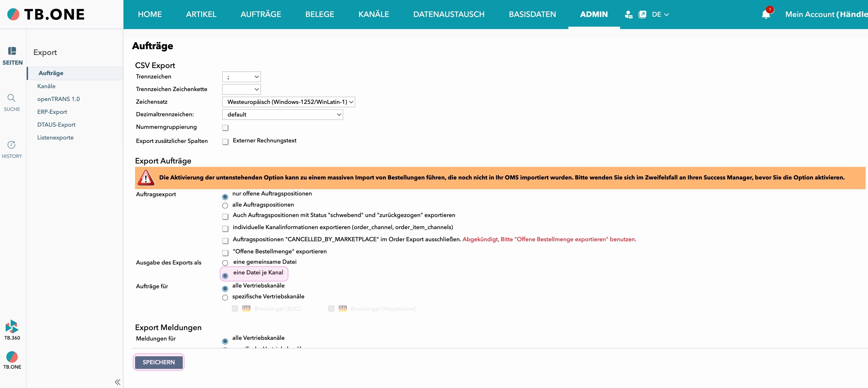Expand the Zeichensatz encoding dropdown

[x=289, y=102]
